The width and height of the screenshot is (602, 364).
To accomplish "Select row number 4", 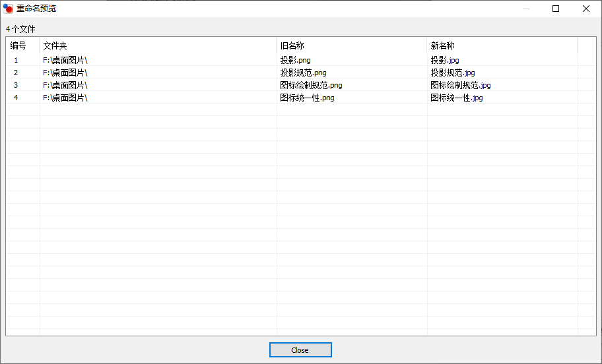I will click(16, 98).
